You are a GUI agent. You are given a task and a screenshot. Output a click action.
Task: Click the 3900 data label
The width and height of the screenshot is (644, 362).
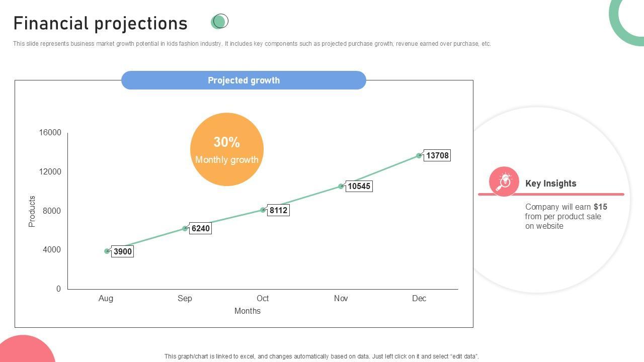(x=123, y=251)
